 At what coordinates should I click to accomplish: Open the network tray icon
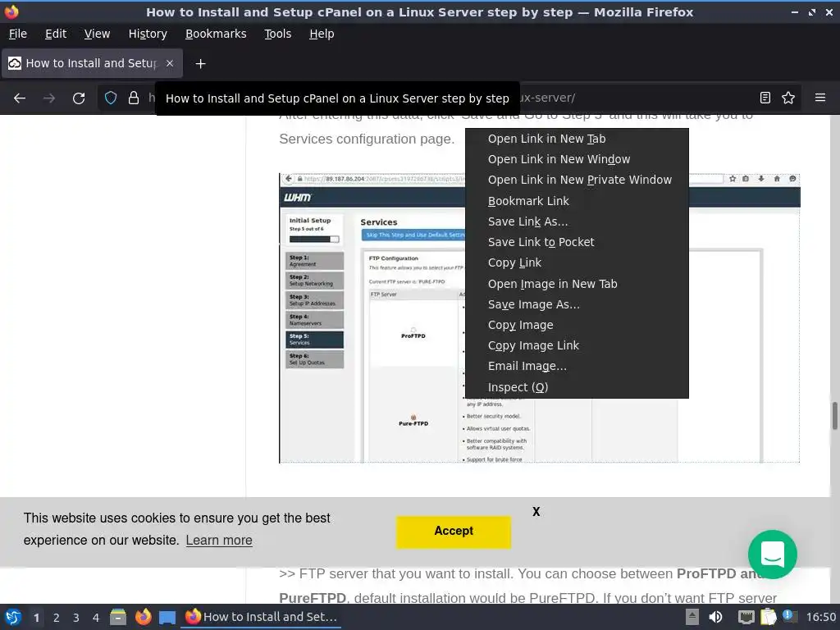(746, 617)
